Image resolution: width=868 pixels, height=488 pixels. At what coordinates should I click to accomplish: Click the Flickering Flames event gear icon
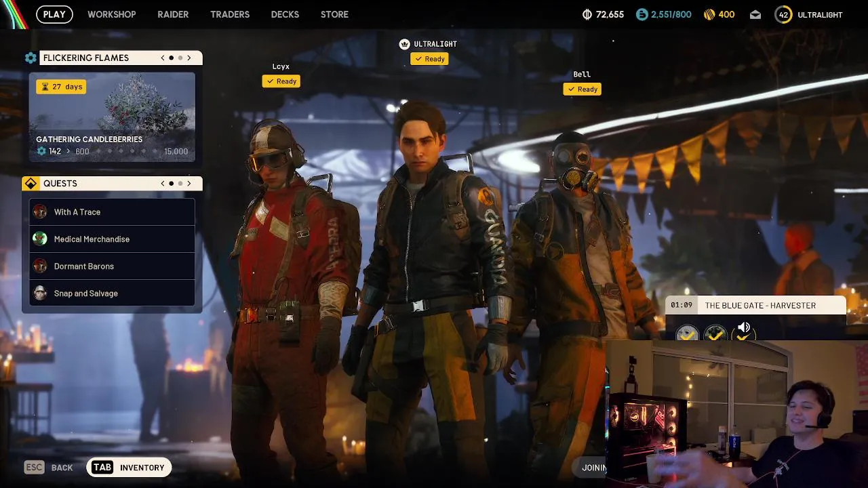click(x=31, y=58)
